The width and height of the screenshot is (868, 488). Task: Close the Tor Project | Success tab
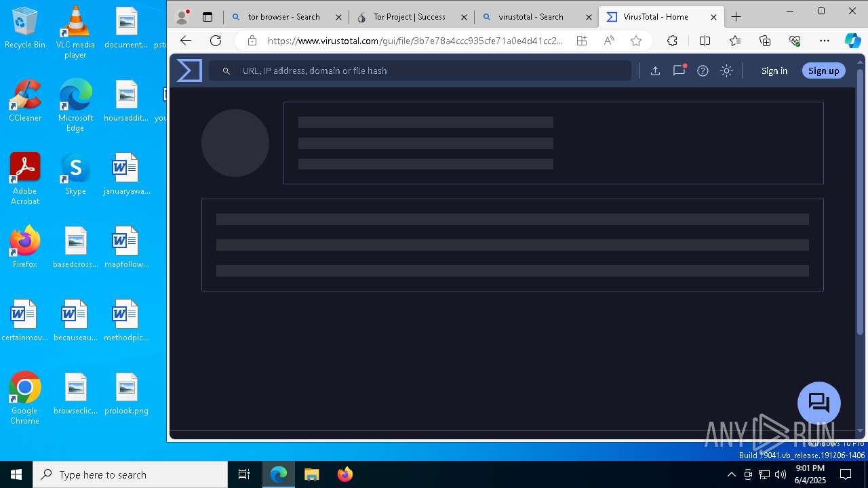coord(465,17)
